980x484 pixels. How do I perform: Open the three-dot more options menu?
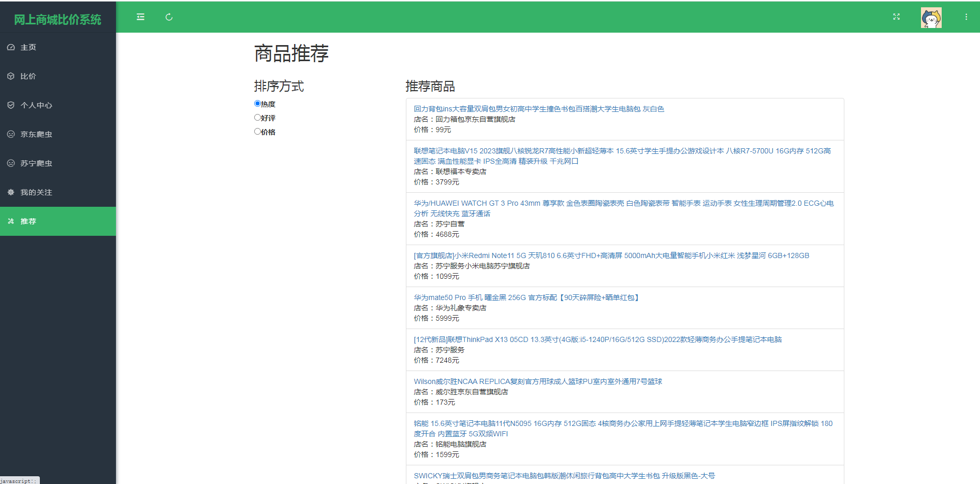click(x=966, y=17)
